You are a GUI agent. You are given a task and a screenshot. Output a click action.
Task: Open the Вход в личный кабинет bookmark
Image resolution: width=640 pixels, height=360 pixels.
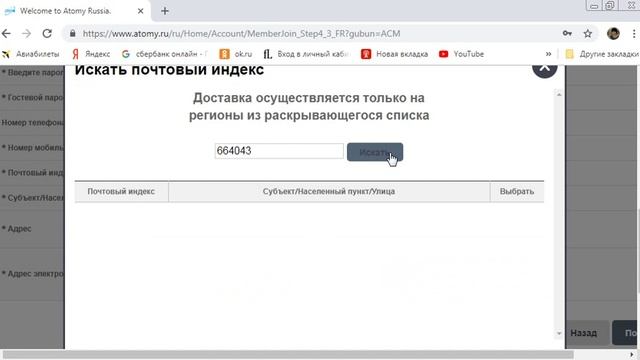pyautogui.click(x=307, y=54)
